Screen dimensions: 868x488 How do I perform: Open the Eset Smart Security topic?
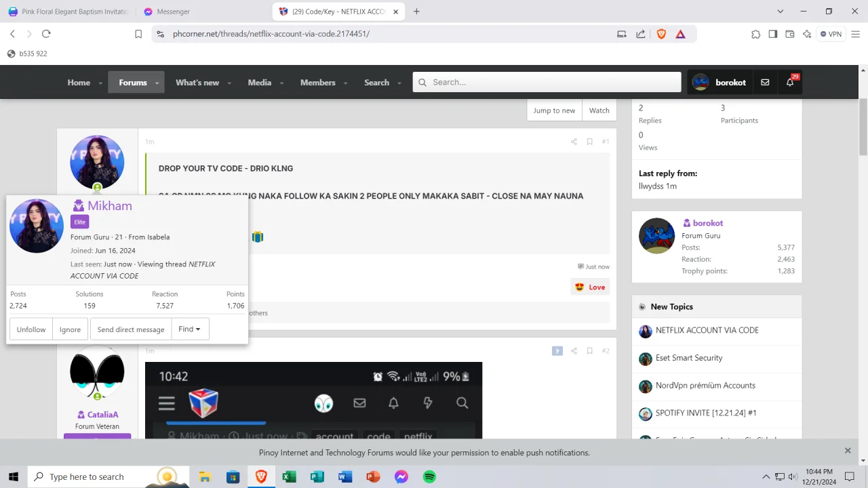click(689, 358)
